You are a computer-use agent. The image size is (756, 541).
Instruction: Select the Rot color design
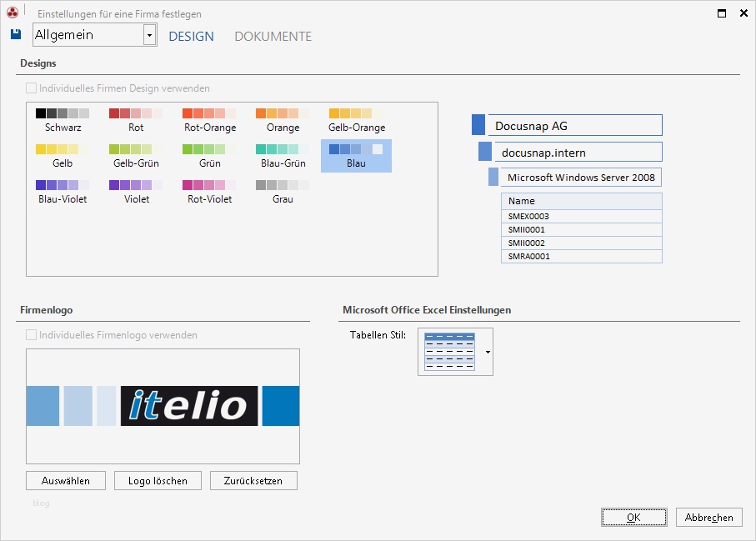point(136,120)
